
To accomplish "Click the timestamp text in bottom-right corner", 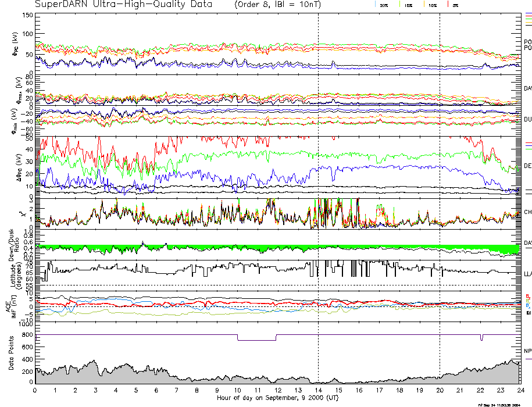I will (500, 404).
